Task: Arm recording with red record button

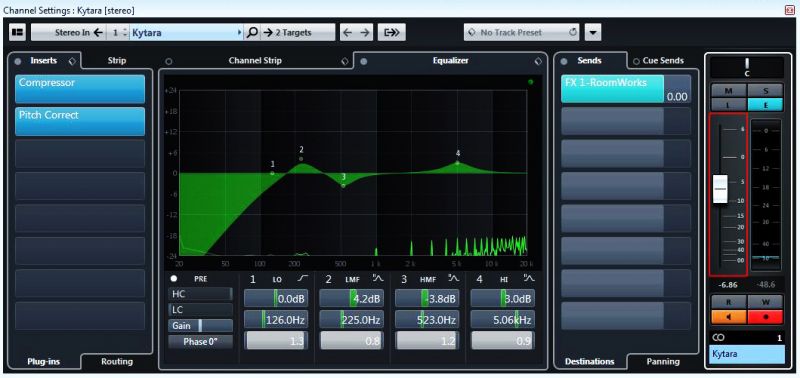Action: (765, 317)
